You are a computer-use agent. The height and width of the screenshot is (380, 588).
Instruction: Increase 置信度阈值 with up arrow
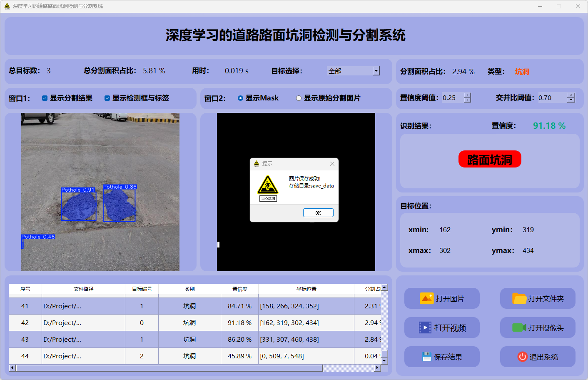(x=467, y=95)
